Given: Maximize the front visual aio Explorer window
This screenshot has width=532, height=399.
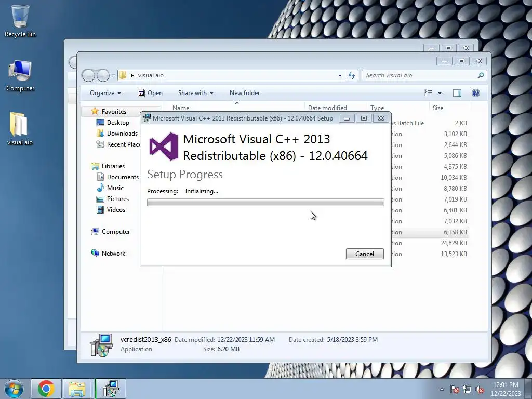Looking at the screenshot, I should click(461, 61).
